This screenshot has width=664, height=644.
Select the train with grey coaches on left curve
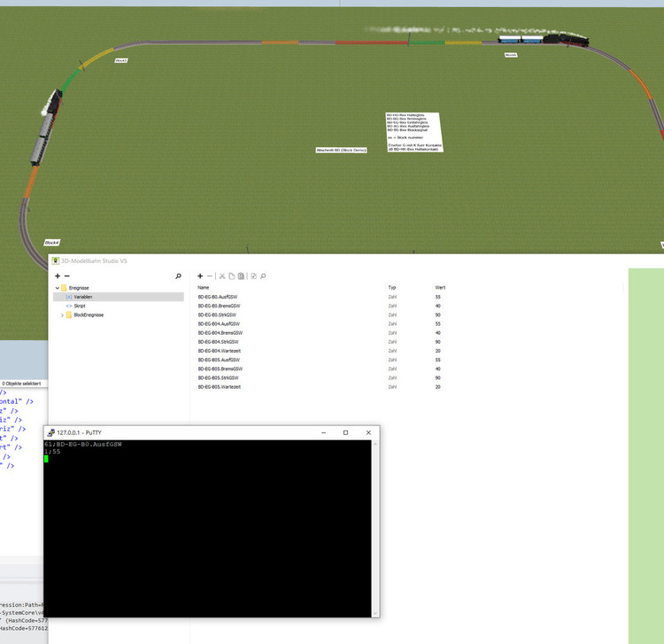pos(46,127)
